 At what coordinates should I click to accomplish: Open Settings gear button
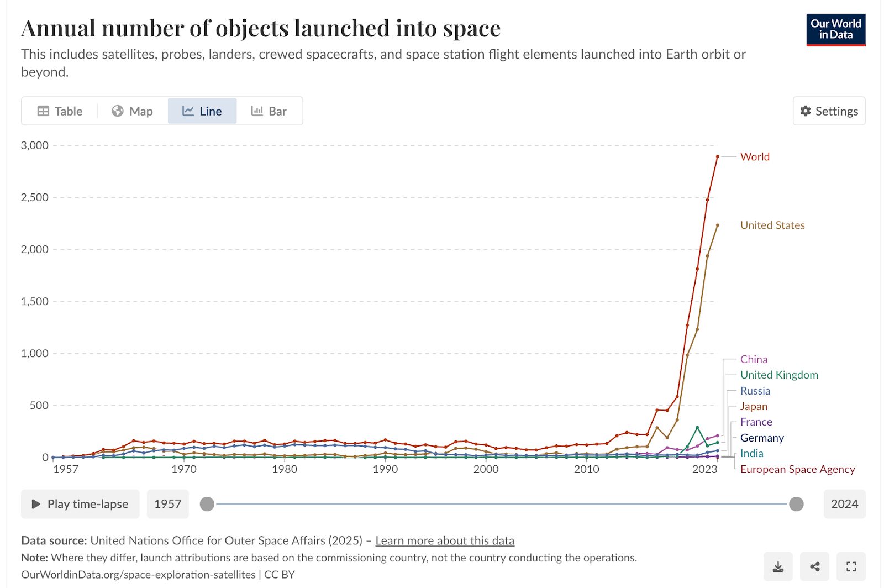click(x=829, y=111)
